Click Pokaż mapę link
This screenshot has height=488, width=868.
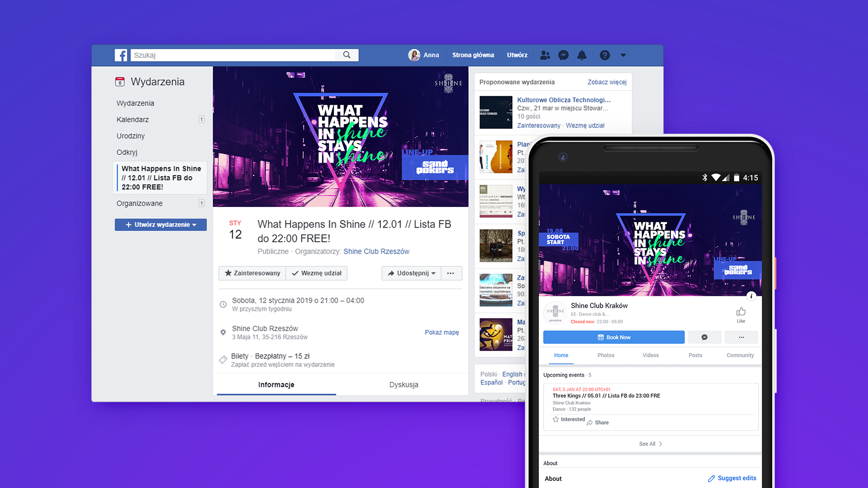442,333
